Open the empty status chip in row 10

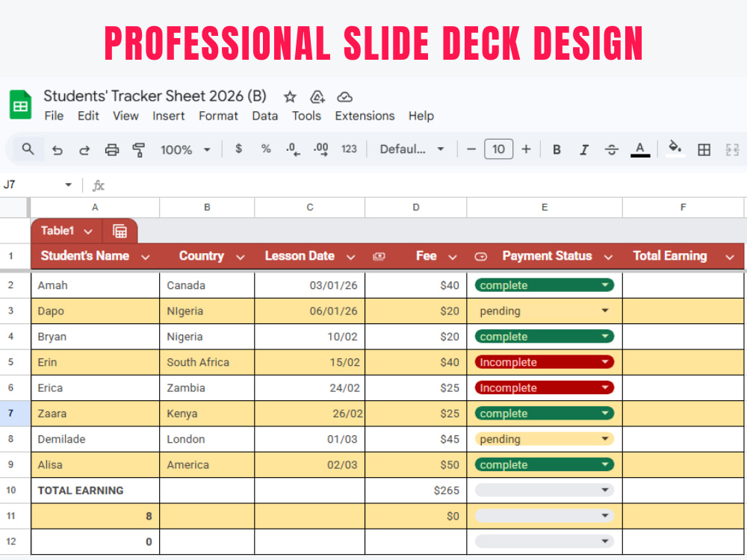544,490
